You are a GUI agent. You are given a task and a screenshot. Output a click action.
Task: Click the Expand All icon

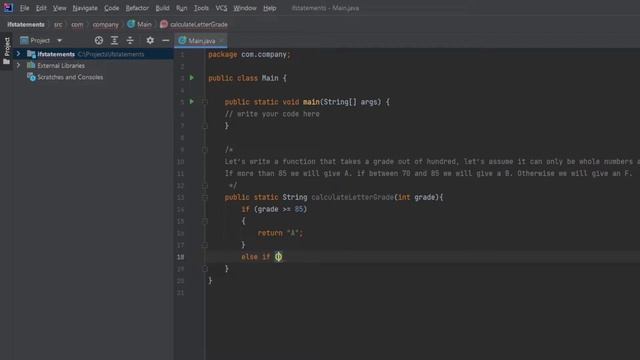tap(114, 40)
